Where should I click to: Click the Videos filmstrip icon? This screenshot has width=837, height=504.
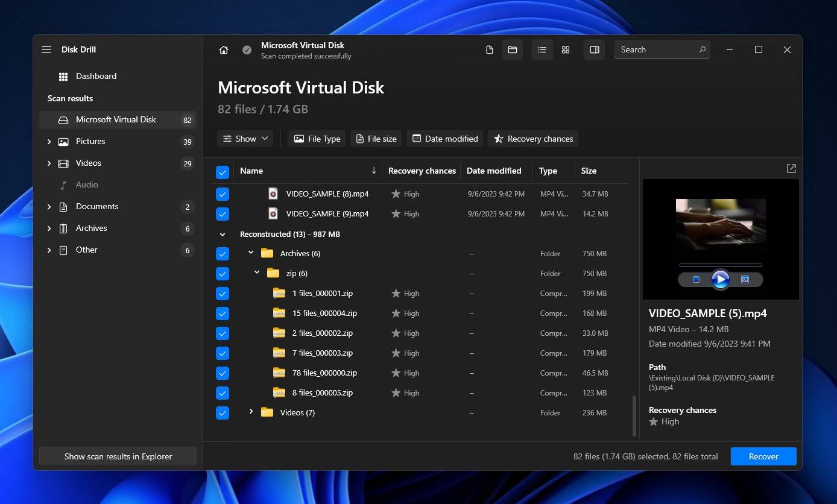[x=63, y=163]
